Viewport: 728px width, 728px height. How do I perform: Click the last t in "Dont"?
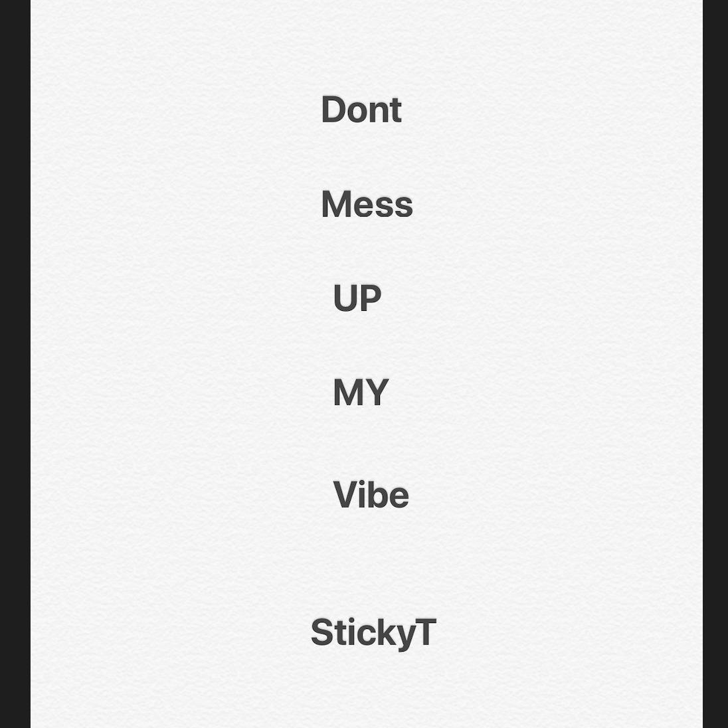tap(396, 112)
